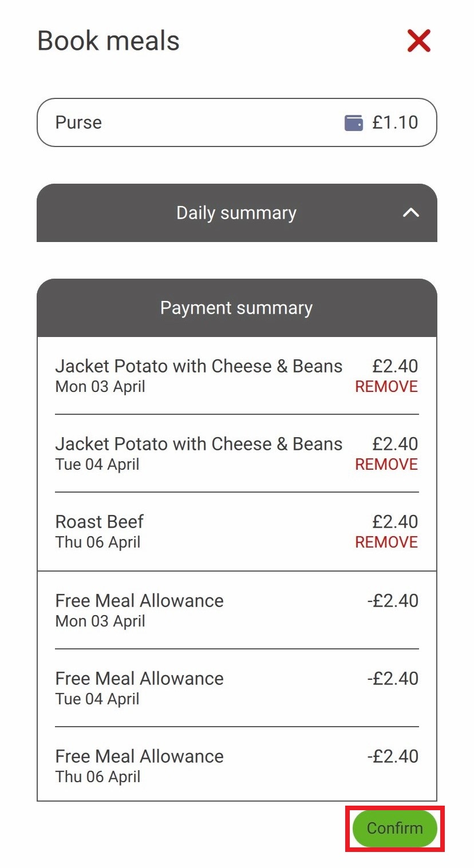This screenshot has width=474, height=868.
Task: Select the Purse balance field
Action: 237,122
